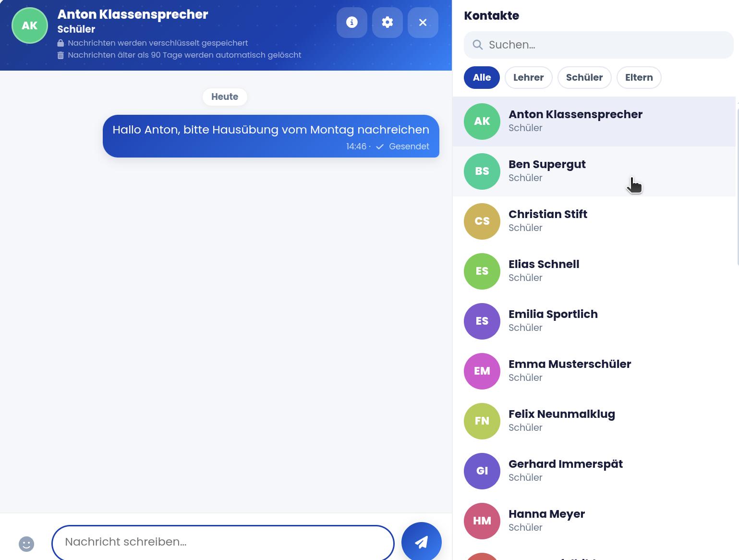Image resolution: width=739 pixels, height=560 pixels.
Task: Open chat with Hanna Meyer
Action: (x=594, y=521)
